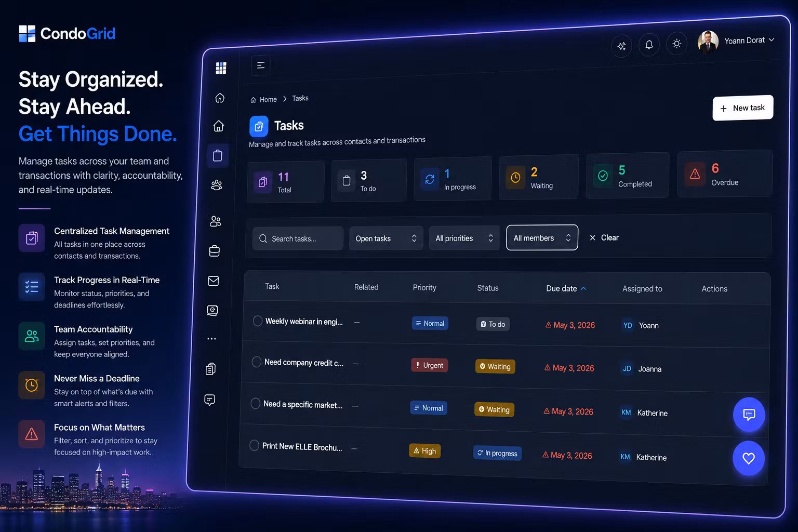Open the All priorities dropdown
798x532 pixels.
464,238
